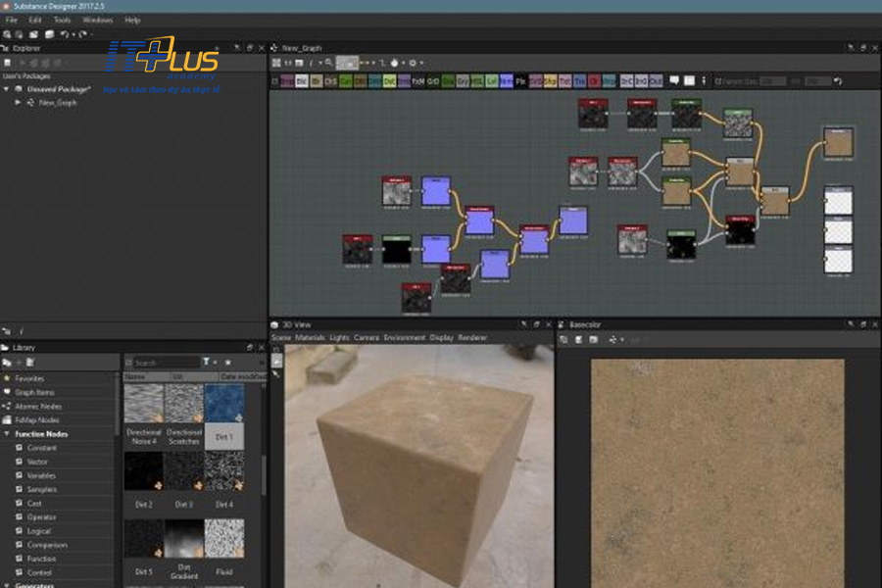Collapse the Unsaved Package tree node

click(x=7, y=89)
